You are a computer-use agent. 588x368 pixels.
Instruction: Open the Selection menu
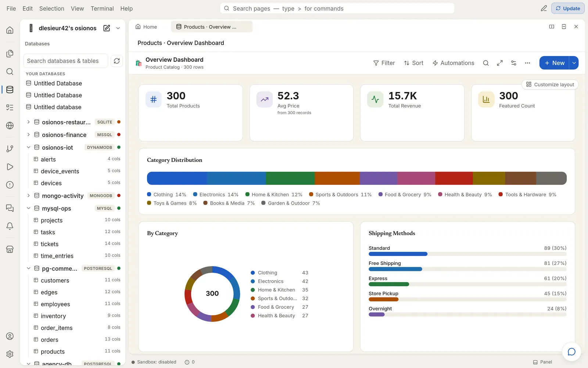pos(52,8)
